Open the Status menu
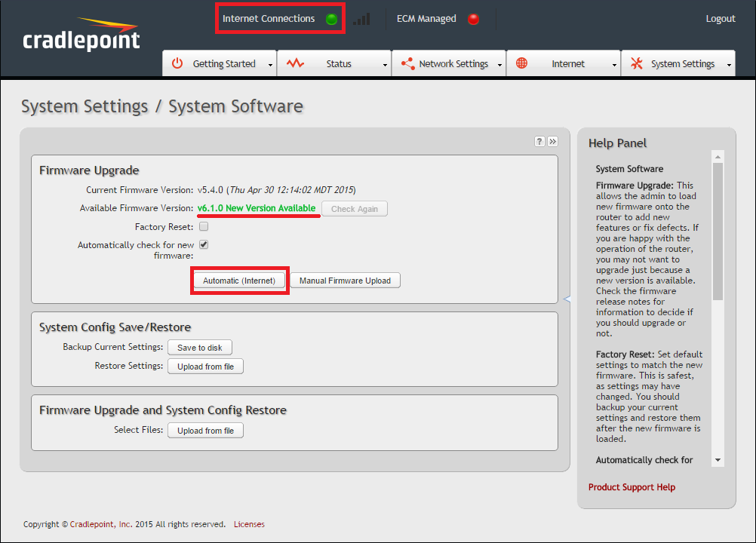This screenshot has width=756, height=543. [x=334, y=63]
